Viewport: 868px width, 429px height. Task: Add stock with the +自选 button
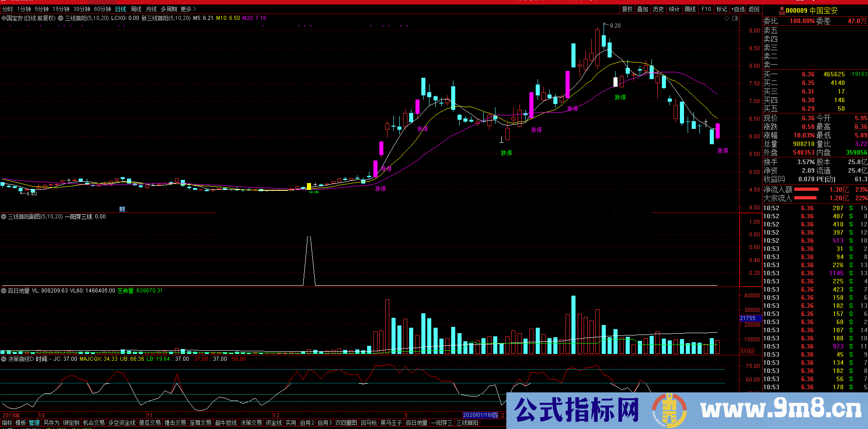(x=738, y=9)
